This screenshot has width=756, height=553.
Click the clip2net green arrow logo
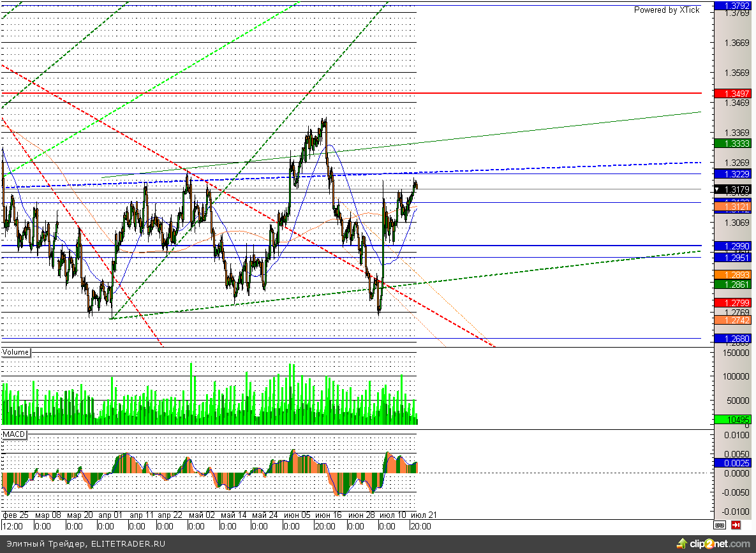682,543
